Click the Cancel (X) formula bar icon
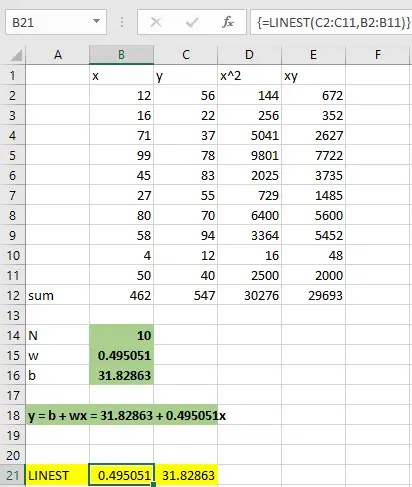 pos(156,22)
